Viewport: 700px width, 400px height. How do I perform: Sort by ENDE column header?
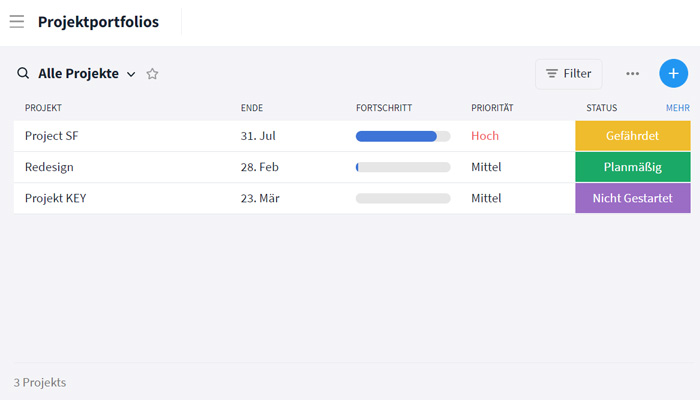pos(252,108)
